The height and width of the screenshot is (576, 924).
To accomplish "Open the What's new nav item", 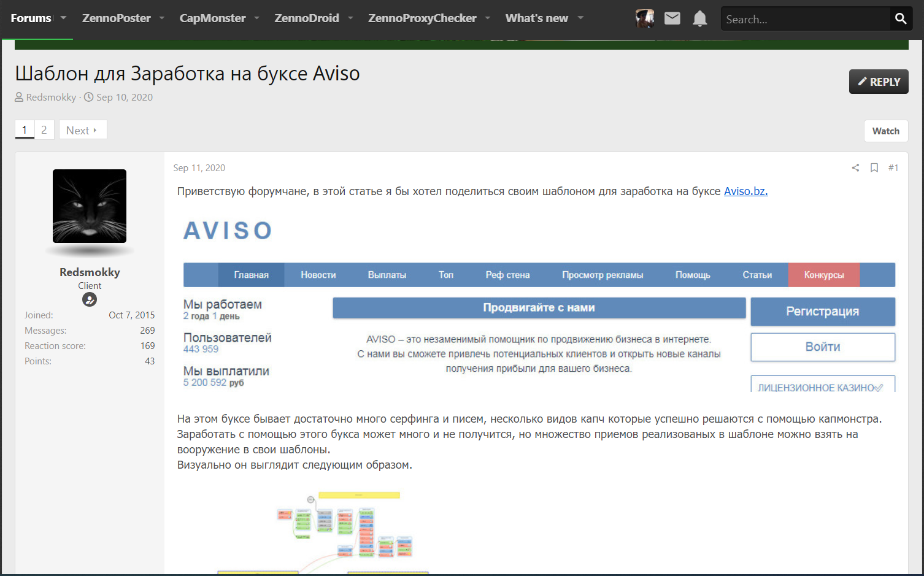I will tap(537, 18).
